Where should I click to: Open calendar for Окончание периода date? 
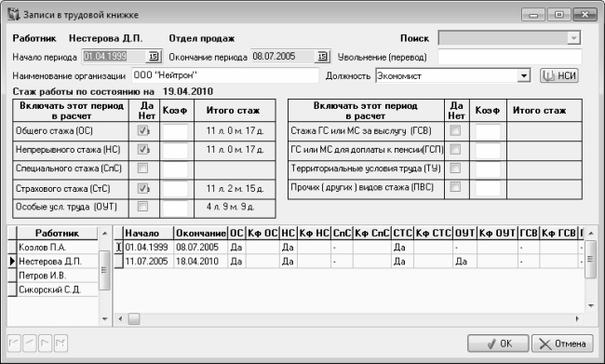pyautogui.click(x=322, y=57)
